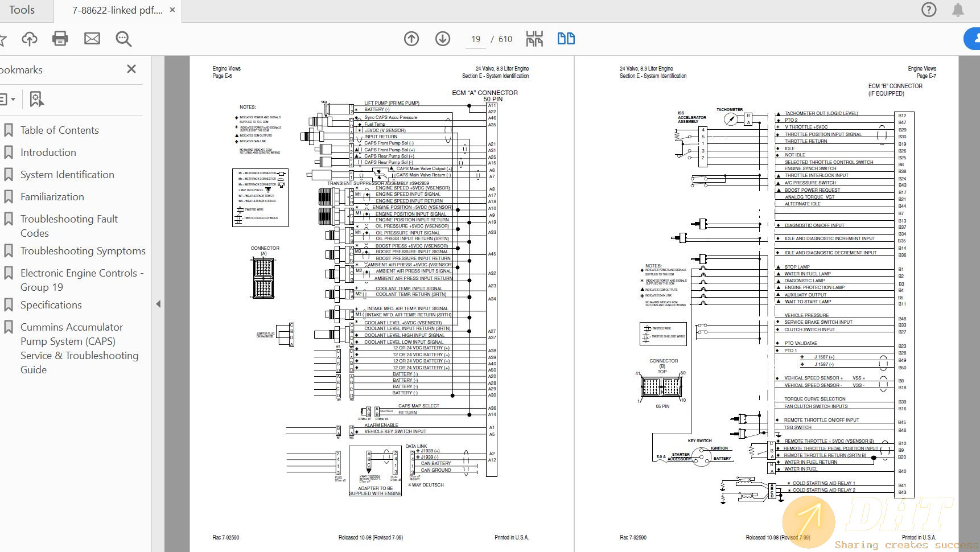
Task: Select the 7-88622-linked pdf document tab
Action: pyautogui.click(x=117, y=10)
